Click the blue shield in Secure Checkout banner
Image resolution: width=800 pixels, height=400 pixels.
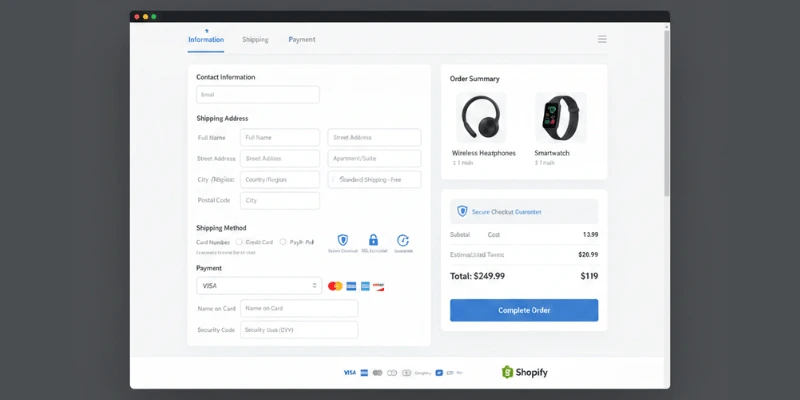(x=462, y=211)
